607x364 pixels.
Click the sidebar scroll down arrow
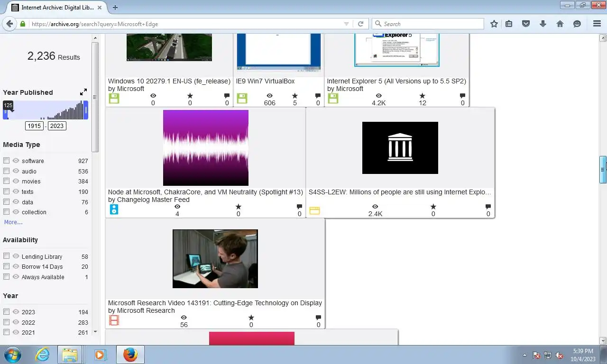pyautogui.click(x=95, y=332)
